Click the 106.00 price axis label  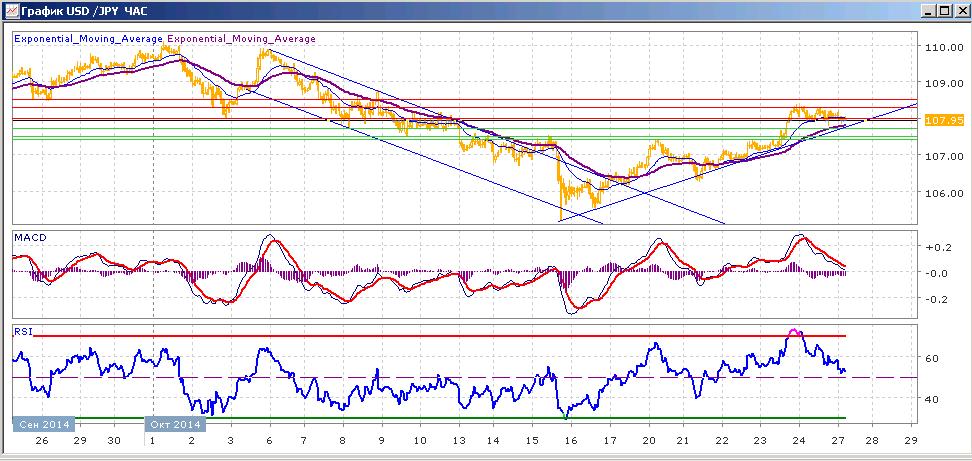click(x=943, y=193)
